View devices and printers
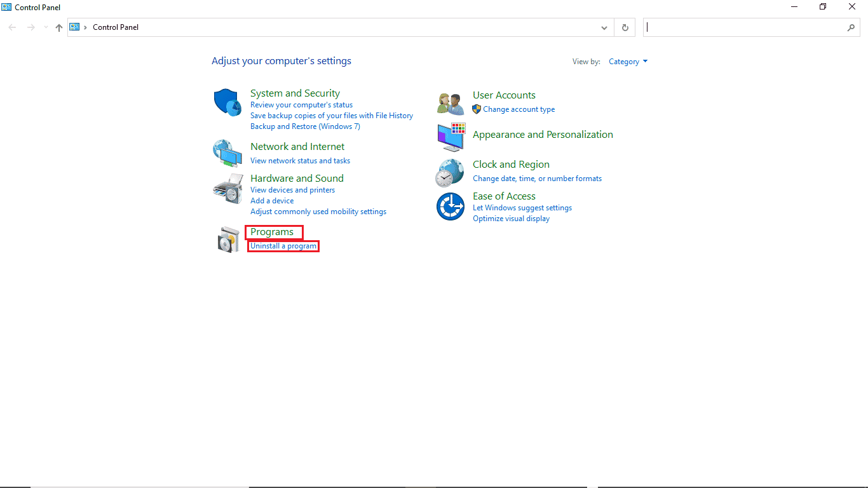This screenshot has height=488, width=868. pyautogui.click(x=292, y=190)
